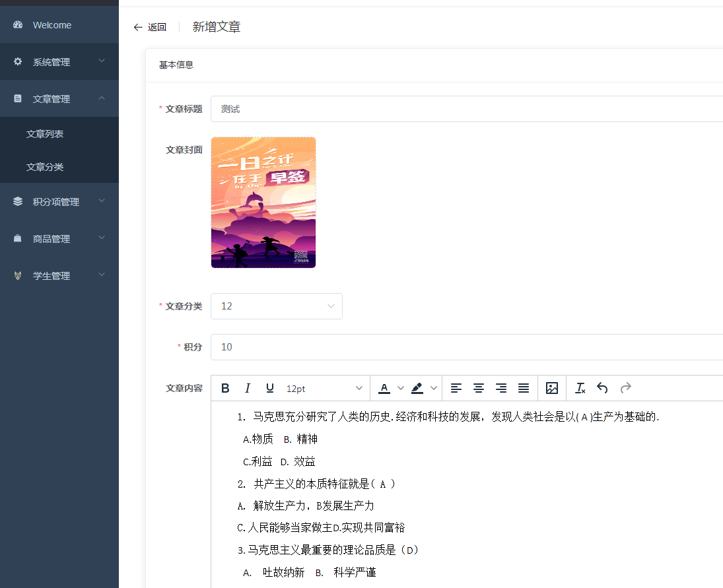
Task: Click the Bold formatting icon
Action: click(x=225, y=389)
